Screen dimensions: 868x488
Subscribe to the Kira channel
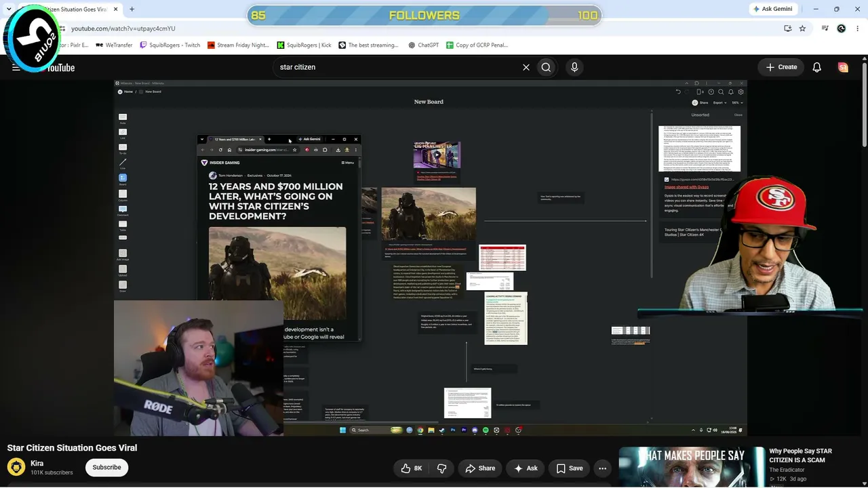(106, 468)
